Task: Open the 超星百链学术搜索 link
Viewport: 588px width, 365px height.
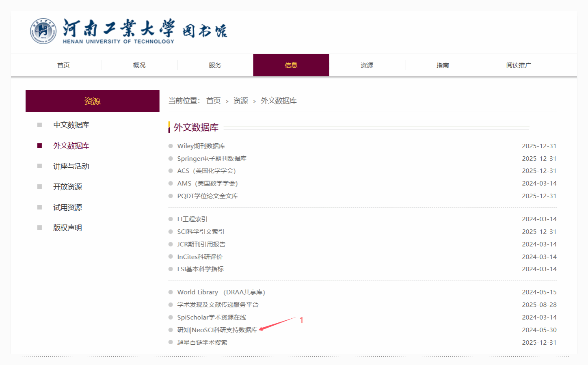Action: 202,343
